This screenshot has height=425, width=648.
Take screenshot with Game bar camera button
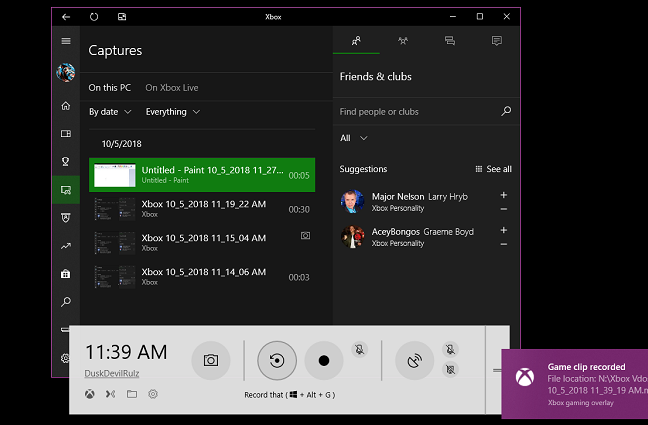click(211, 361)
